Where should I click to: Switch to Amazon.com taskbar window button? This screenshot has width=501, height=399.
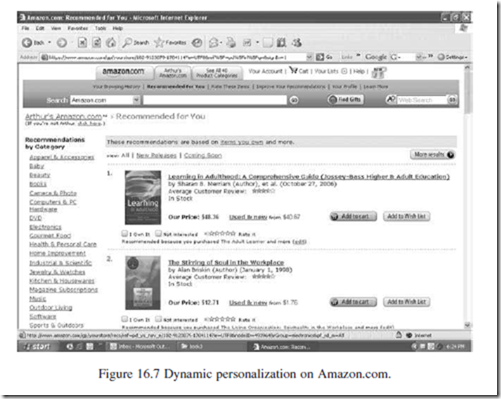[x=282, y=347]
